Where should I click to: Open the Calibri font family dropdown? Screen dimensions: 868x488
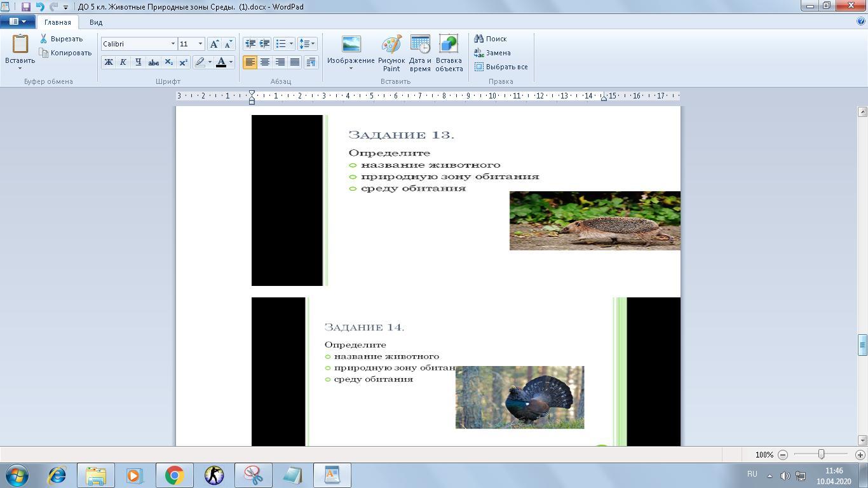(x=172, y=44)
